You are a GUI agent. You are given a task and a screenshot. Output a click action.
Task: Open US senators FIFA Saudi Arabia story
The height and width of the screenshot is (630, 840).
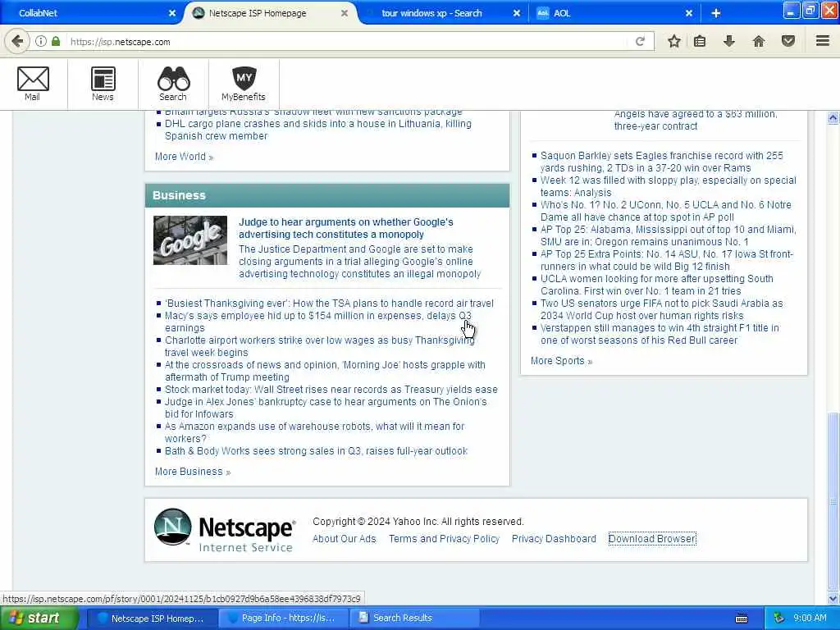(x=662, y=309)
